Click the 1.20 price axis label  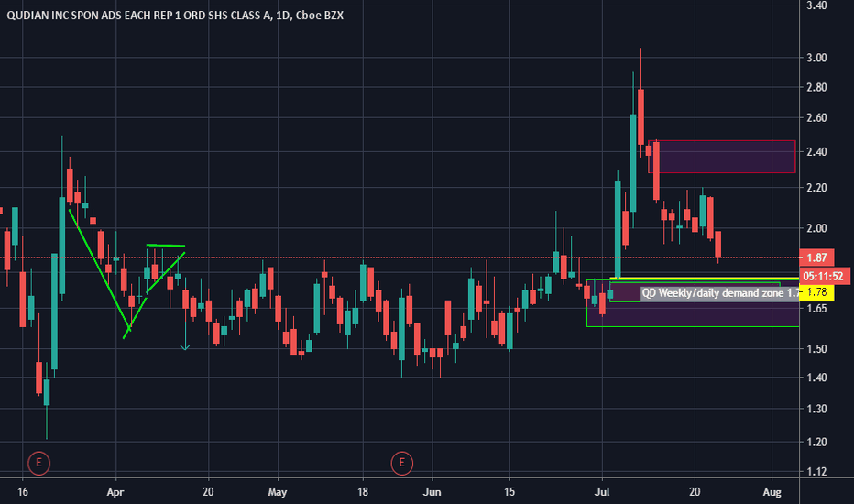point(816,442)
